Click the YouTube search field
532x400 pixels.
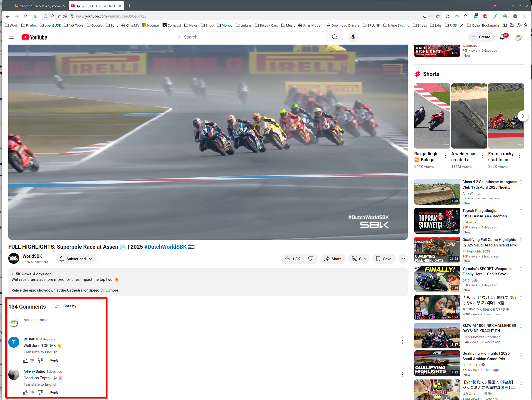tap(252, 37)
